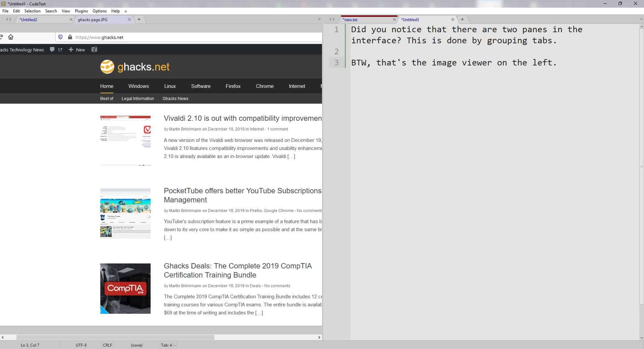Open the Search menu
Viewport: 644px width, 349px height.
[51, 11]
